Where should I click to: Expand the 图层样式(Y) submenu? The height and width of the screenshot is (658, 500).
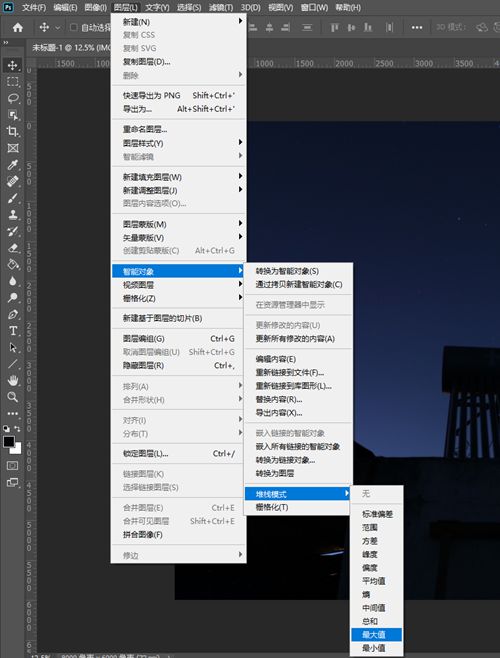[179, 143]
